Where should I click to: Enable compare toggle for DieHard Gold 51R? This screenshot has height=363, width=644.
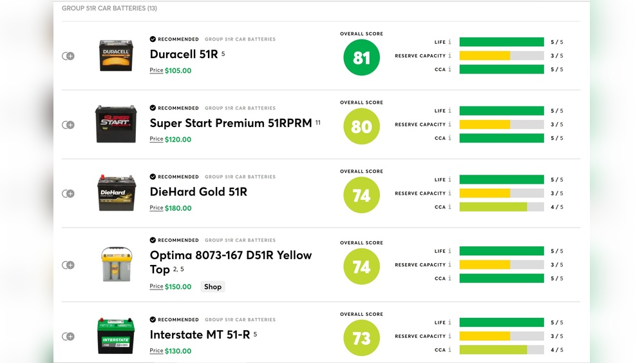tap(68, 193)
